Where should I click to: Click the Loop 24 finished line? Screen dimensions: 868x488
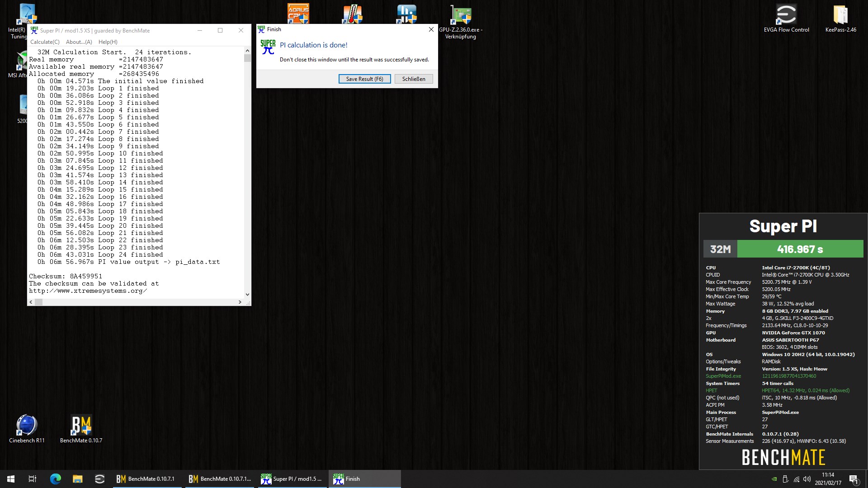click(100, 254)
